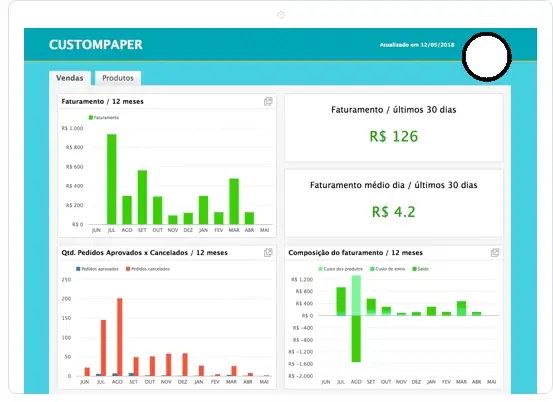553x402 pixels.
Task: Click the Qtd. Pedidos Aprovados x Cancelados title
Action: (x=144, y=252)
